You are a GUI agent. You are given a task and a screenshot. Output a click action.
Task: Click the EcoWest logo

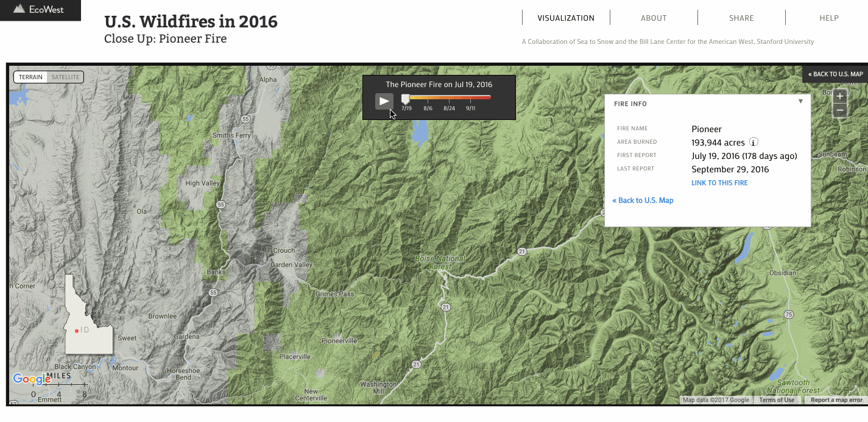pyautogui.click(x=40, y=9)
